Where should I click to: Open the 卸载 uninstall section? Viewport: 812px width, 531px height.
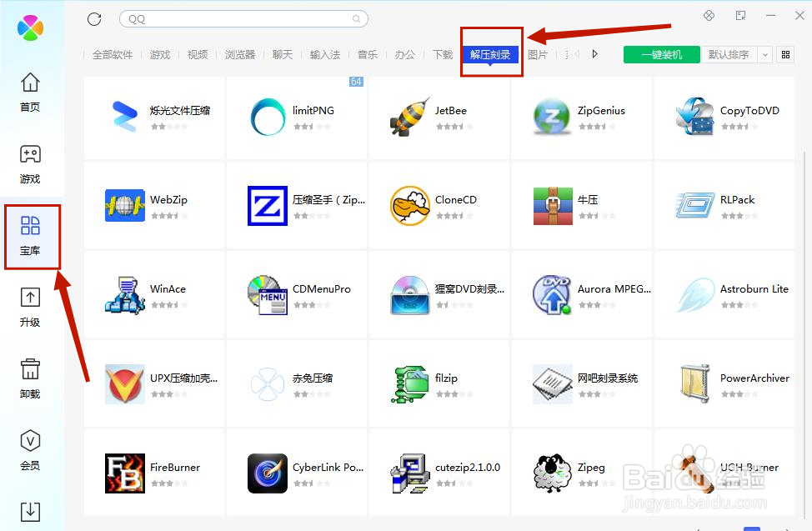(30, 368)
